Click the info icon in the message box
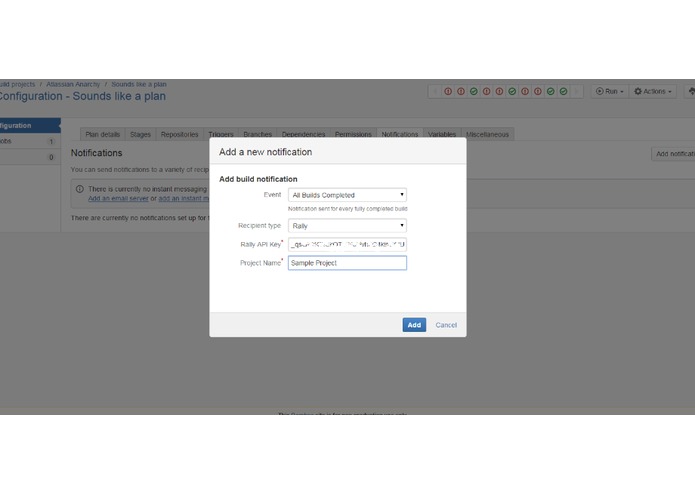 pos(80,189)
